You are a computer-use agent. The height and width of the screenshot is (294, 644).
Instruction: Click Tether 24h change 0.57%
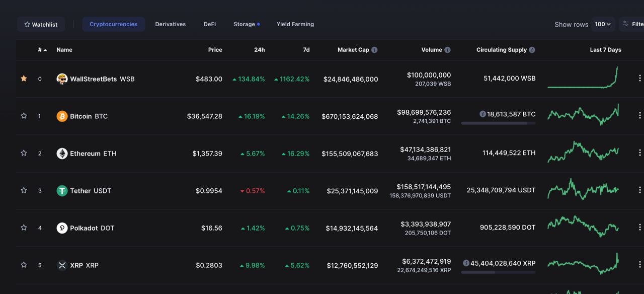(253, 191)
